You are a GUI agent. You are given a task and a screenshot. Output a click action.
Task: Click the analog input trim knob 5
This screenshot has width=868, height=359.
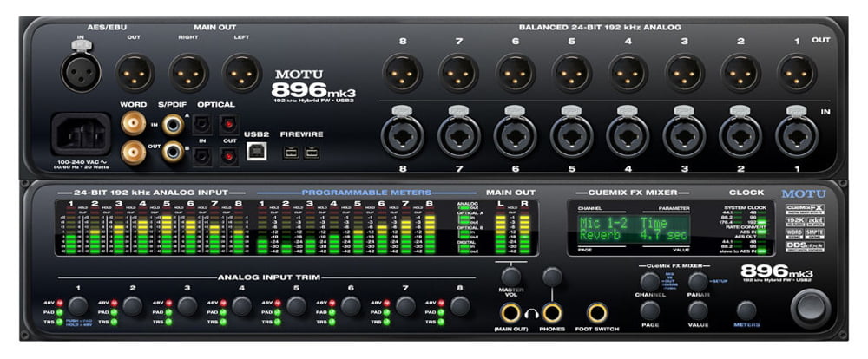coord(296,306)
